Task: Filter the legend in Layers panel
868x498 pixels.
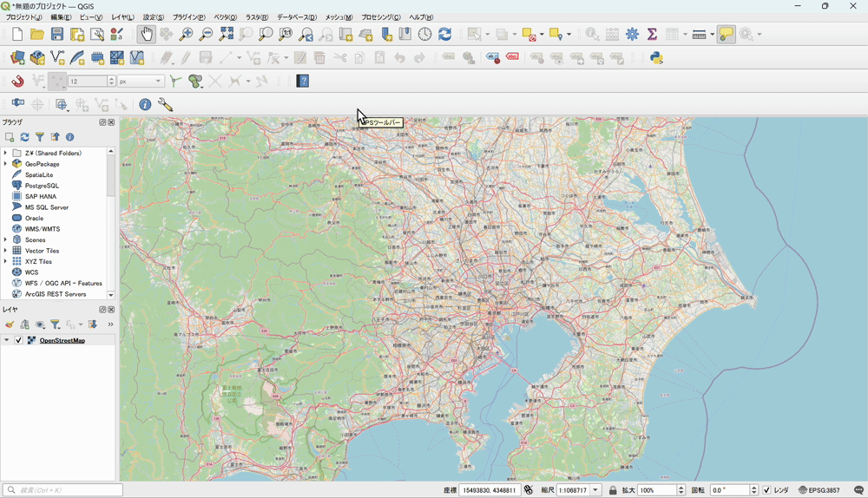Action: point(55,324)
